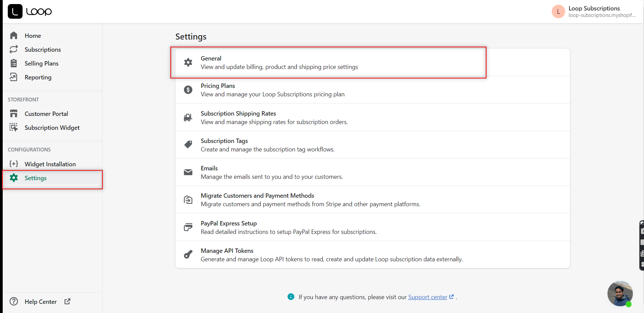Open Subscription Tags settings
Image resolution: width=644 pixels, height=313 pixels.
pyautogui.click(x=373, y=145)
